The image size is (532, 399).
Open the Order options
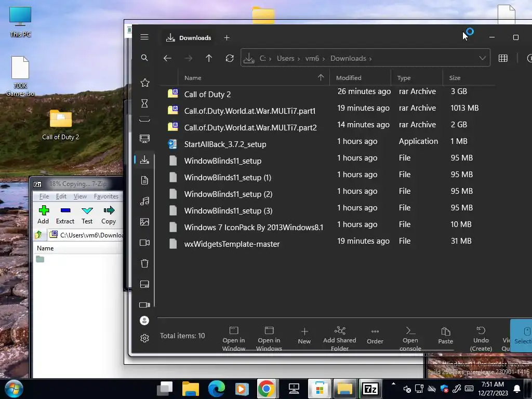click(375, 336)
